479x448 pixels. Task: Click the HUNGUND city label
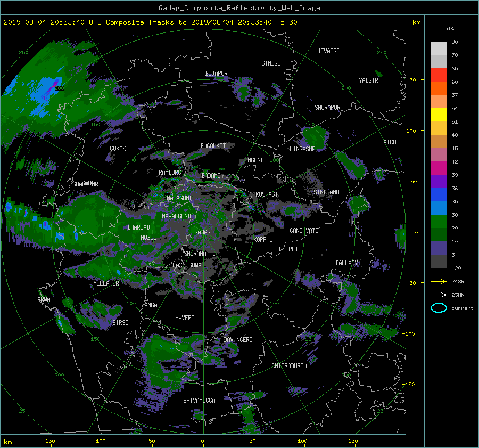pos(252,160)
